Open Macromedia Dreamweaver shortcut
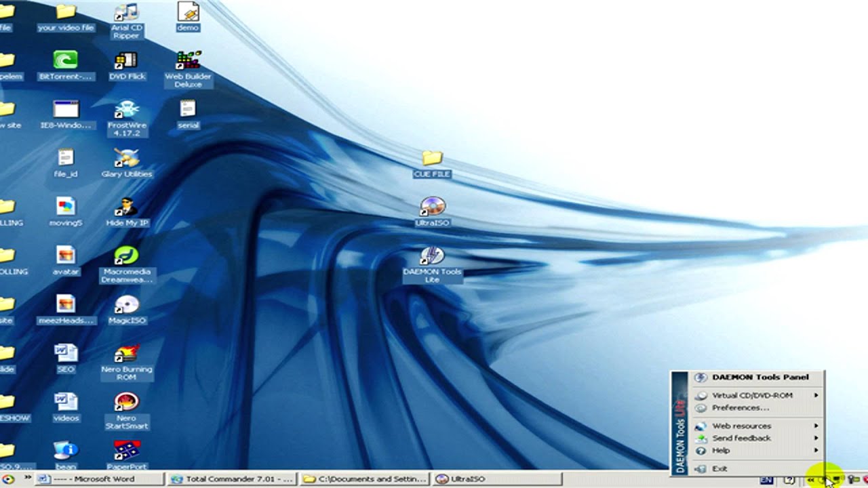 point(127,265)
